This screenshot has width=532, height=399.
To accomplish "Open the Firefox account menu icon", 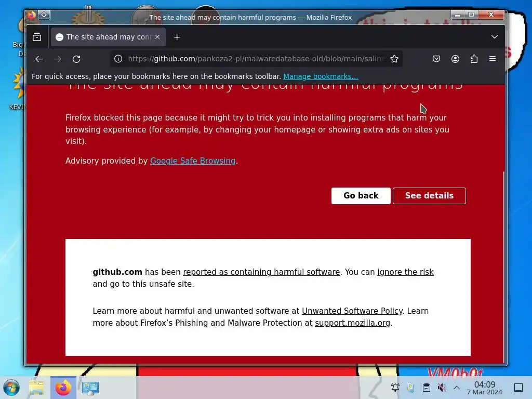I will click(x=455, y=59).
